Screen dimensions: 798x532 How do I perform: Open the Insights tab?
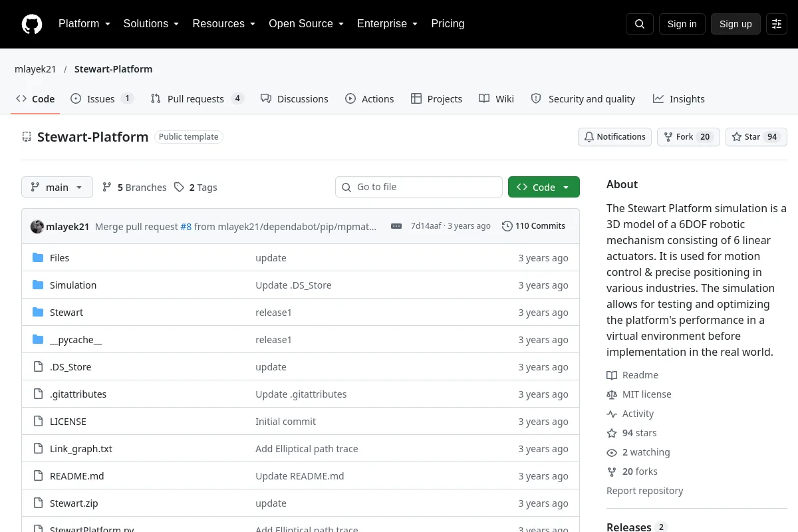[679, 99]
